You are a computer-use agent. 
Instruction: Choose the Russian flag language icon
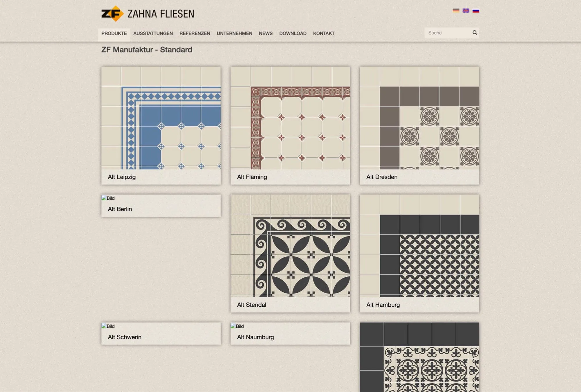[476, 11]
